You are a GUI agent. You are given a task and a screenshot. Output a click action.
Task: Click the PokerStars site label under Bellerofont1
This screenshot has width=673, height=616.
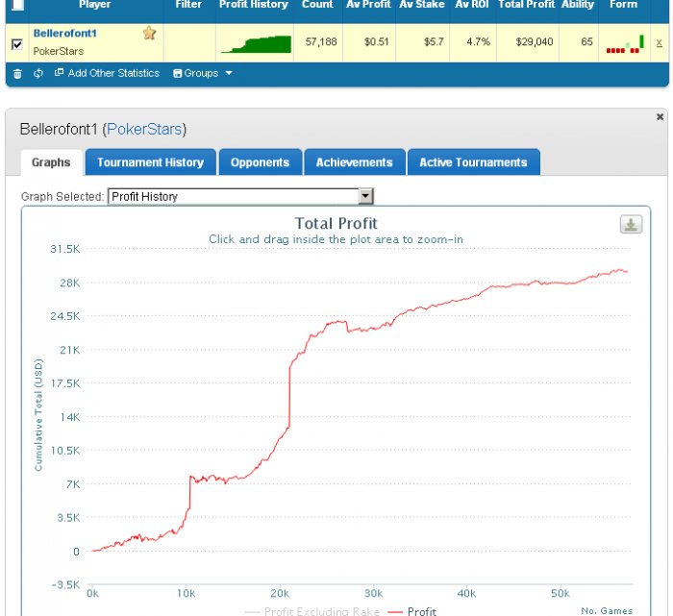(59, 52)
